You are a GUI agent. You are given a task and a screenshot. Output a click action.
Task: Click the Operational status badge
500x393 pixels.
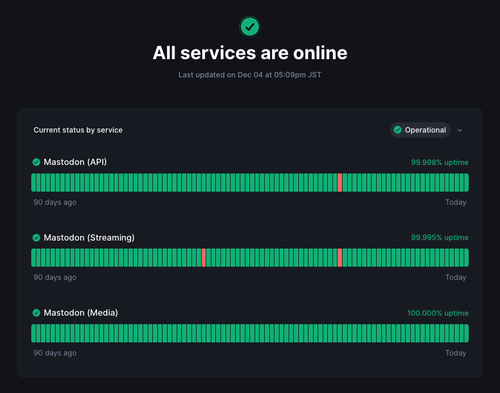point(420,130)
